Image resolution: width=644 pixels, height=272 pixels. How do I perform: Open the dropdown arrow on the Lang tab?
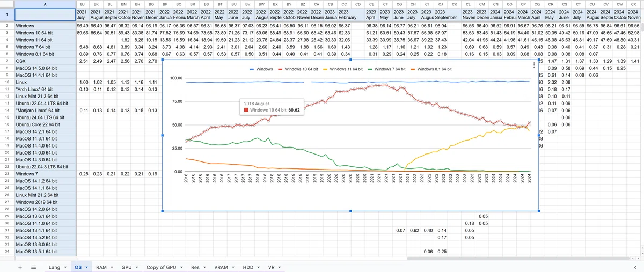pyautogui.click(x=65, y=267)
